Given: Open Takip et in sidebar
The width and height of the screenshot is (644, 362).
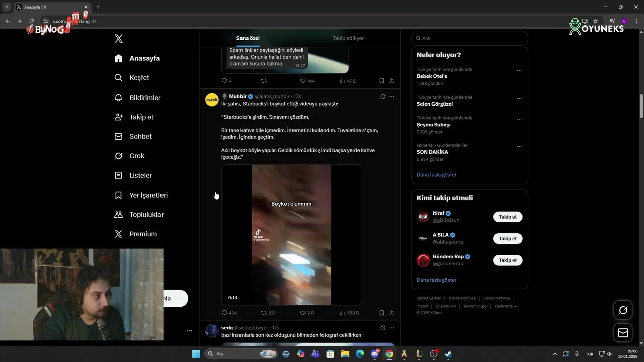Looking at the screenshot, I should pyautogui.click(x=134, y=117).
